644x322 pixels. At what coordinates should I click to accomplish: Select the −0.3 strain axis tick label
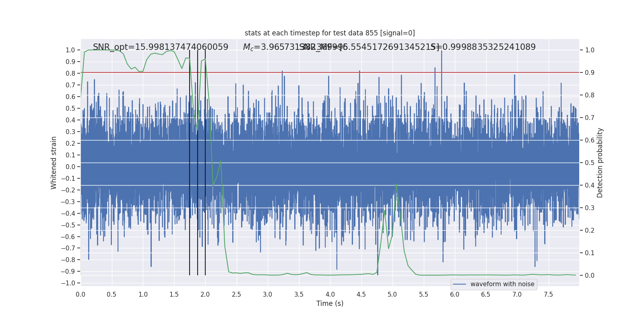(68, 202)
